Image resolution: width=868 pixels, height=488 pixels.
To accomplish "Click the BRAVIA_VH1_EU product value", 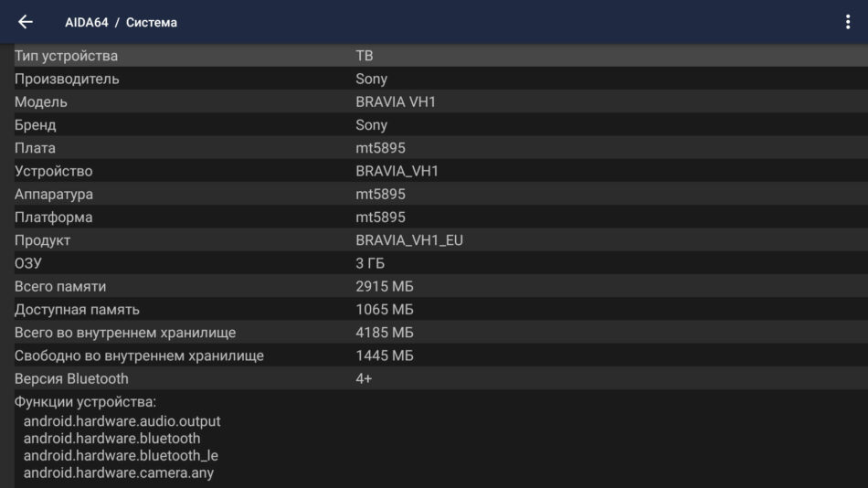I will tap(409, 240).
